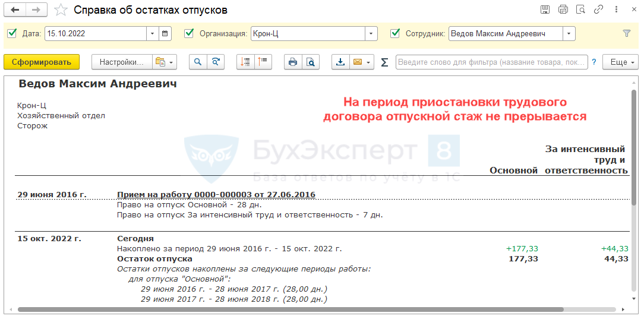Uncheck the Дата checkbox
The height and width of the screenshot is (319, 644).
pyautogui.click(x=12, y=34)
